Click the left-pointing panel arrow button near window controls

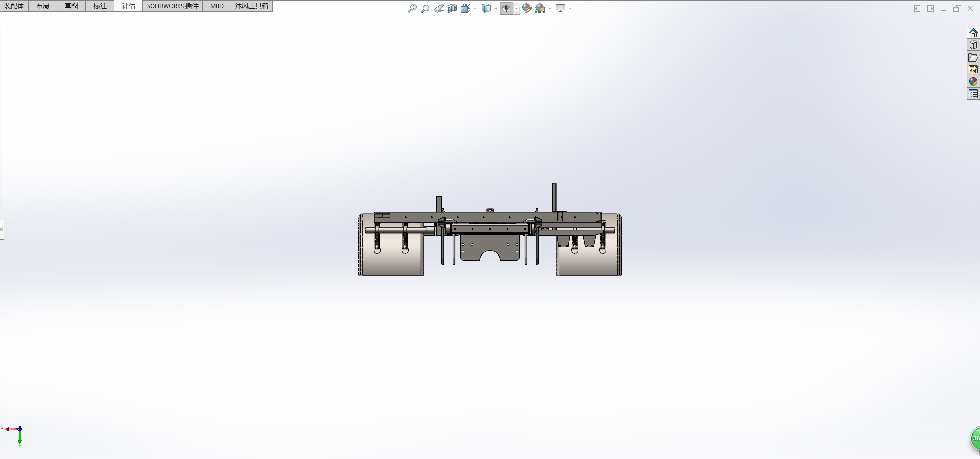click(917, 8)
